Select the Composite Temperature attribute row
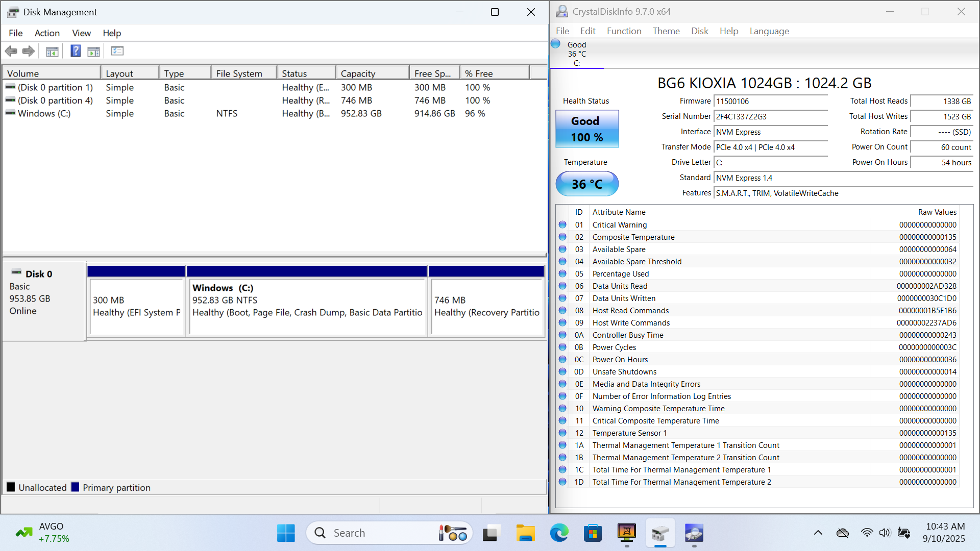Screen dimensions: 980x551 (x=758, y=237)
